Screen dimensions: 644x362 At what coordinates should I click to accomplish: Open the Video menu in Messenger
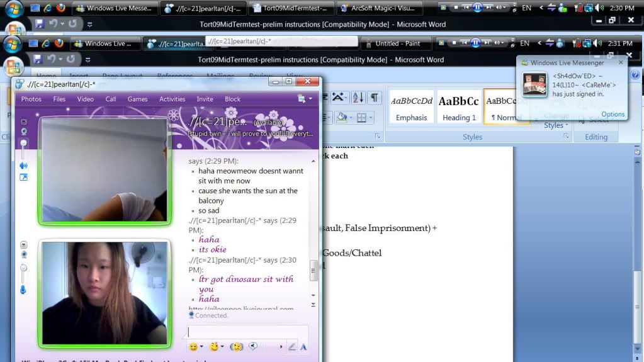click(x=86, y=99)
